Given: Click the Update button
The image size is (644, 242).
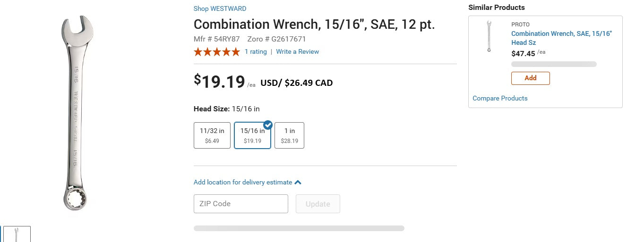Looking at the screenshot, I should pyautogui.click(x=318, y=204).
